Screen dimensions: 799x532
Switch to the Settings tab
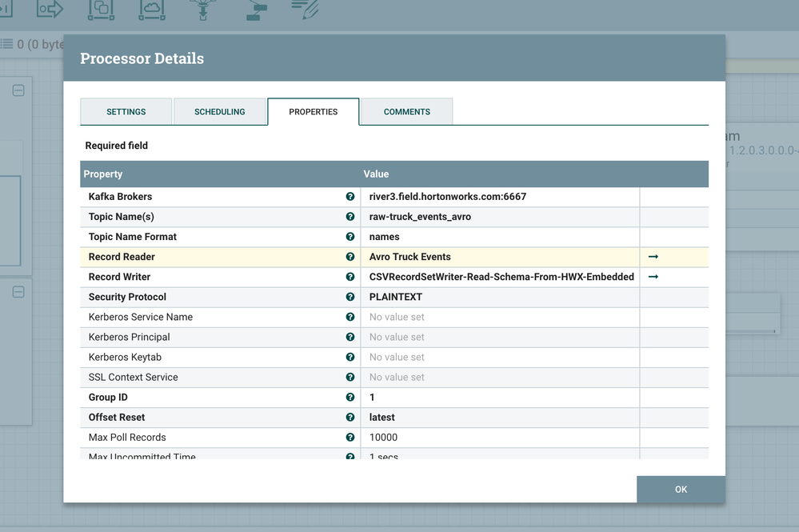(x=126, y=112)
